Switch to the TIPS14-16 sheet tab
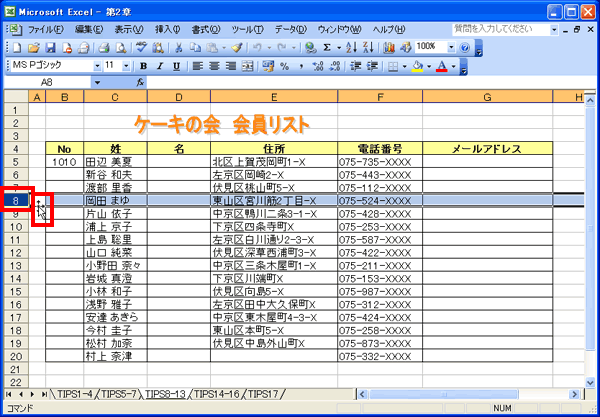This screenshot has height=417, width=600. tap(217, 394)
